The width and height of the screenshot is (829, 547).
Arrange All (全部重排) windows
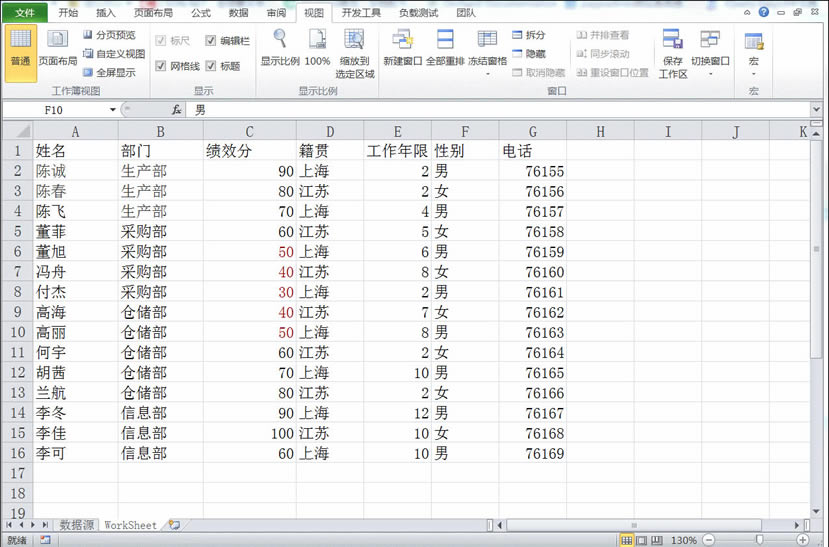[x=445, y=48]
